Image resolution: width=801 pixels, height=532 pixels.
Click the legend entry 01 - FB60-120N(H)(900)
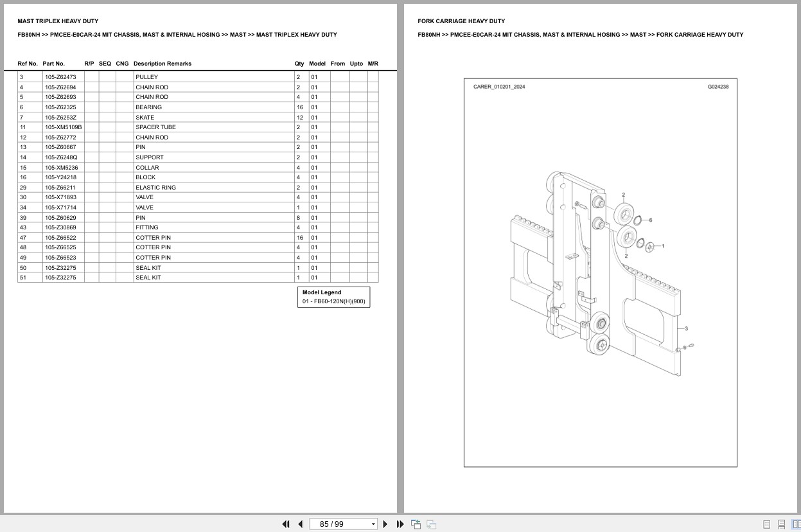(333, 301)
